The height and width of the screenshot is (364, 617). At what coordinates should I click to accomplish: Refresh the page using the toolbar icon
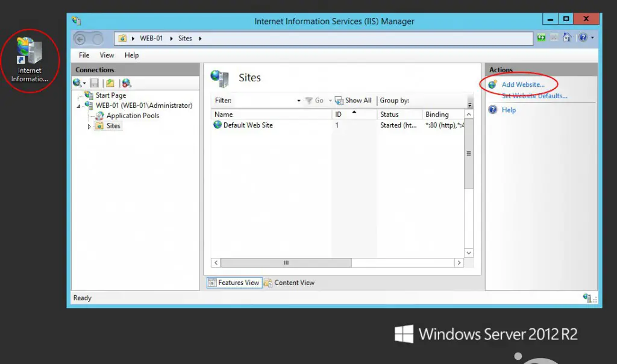tap(542, 38)
